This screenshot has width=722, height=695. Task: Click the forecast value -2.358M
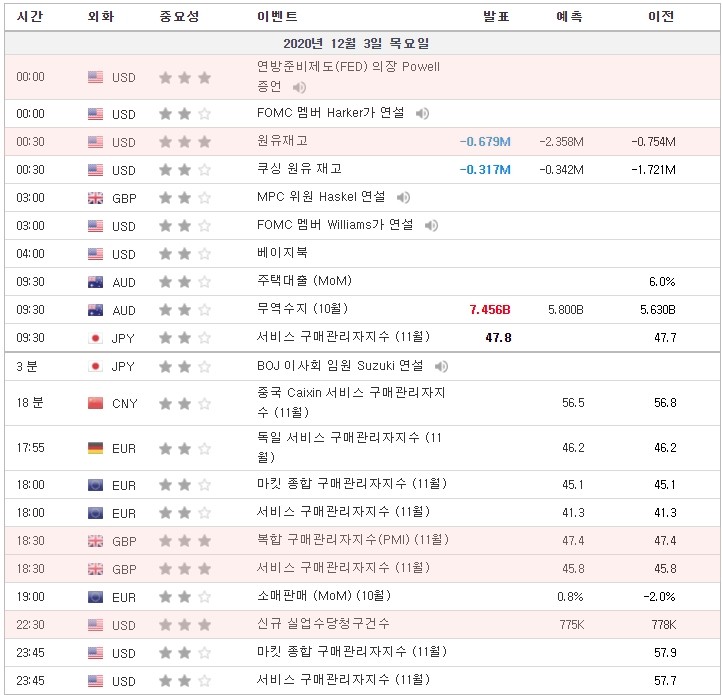(561, 142)
